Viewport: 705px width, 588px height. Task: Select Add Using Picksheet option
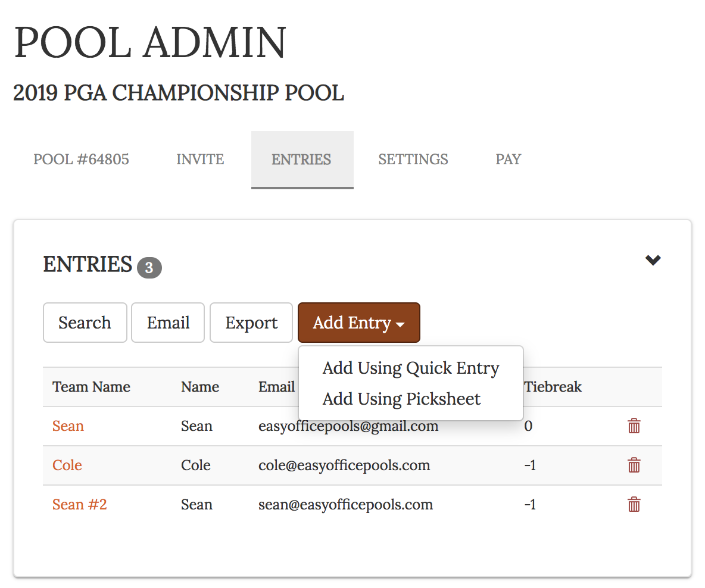tap(401, 399)
